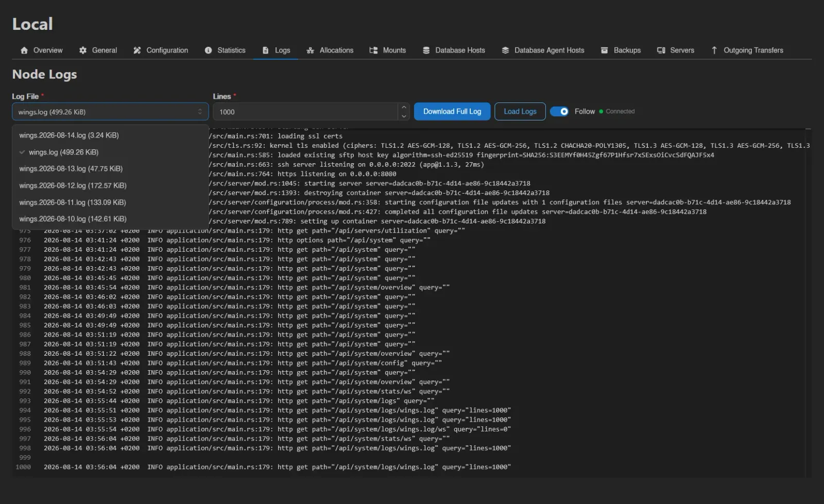The height and width of the screenshot is (504, 824).
Task: Select wings.2026-08-14.log (3.24 KiB) option
Action: [x=110, y=135]
